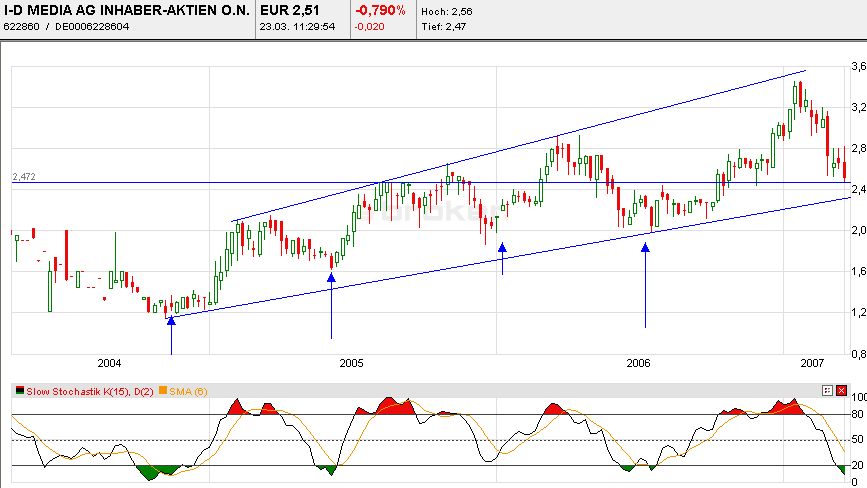
Task: Select the 2,472 horizontal line label
Action: (x=24, y=177)
